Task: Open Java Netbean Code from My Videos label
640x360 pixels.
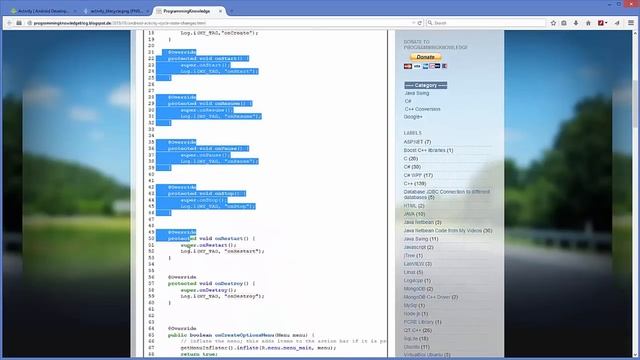Action: 448,231
